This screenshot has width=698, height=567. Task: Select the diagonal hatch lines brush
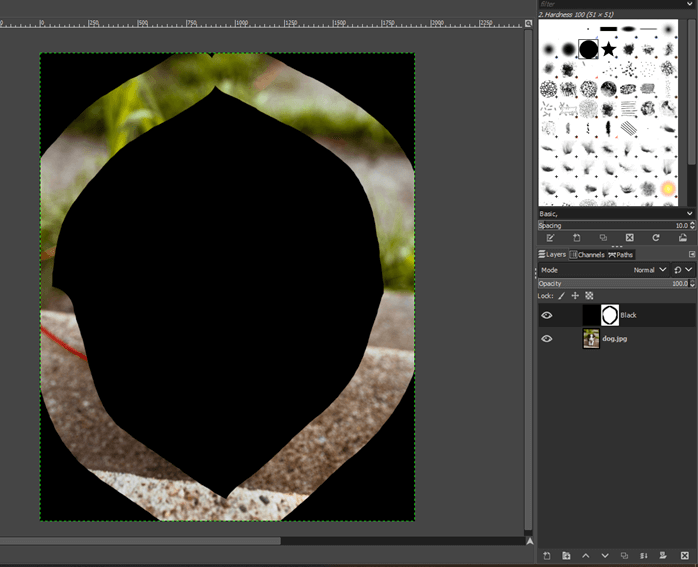(628, 129)
